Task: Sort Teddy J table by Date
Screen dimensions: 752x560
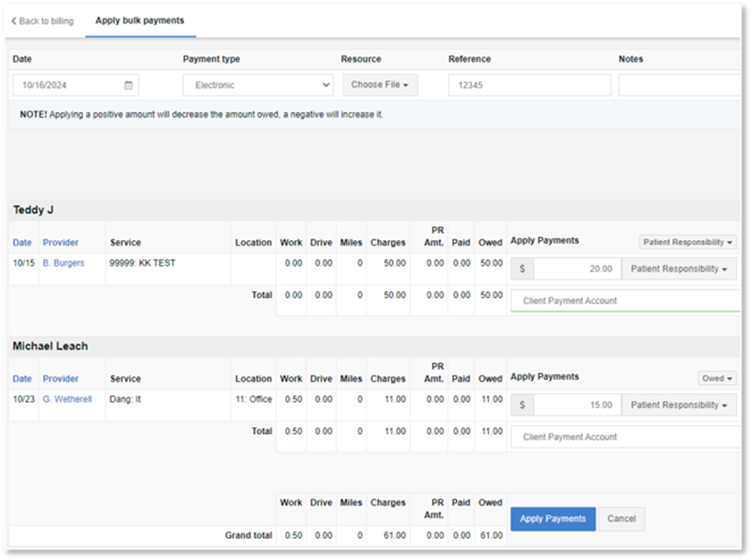Action: pyautogui.click(x=22, y=242)
